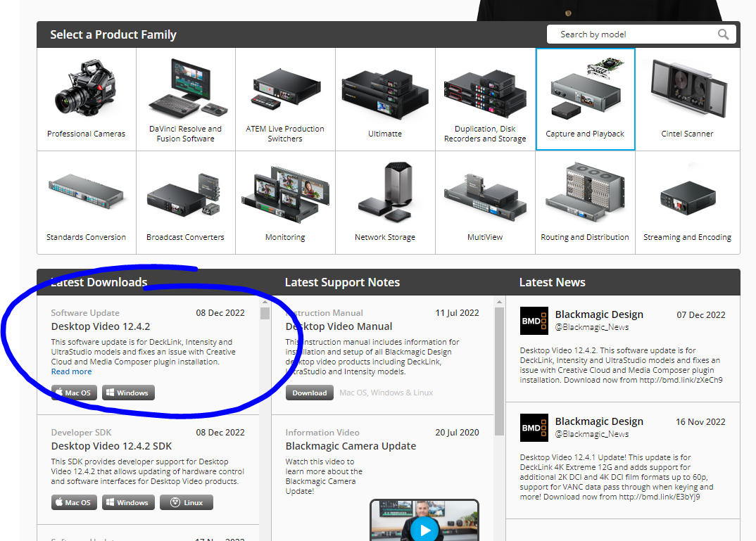Select the Capture and Playback family

click(x=586, y=99)
